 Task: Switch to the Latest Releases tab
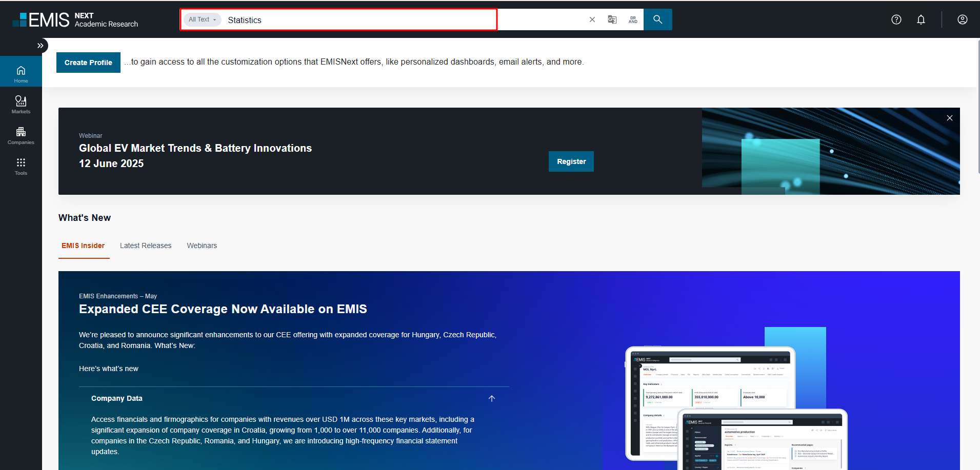tap(146, 246)
